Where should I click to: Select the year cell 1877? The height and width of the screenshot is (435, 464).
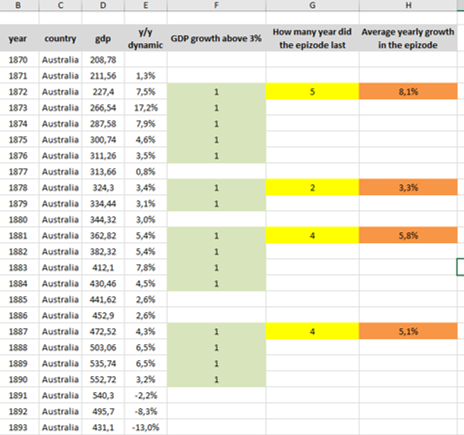(19, 172)
